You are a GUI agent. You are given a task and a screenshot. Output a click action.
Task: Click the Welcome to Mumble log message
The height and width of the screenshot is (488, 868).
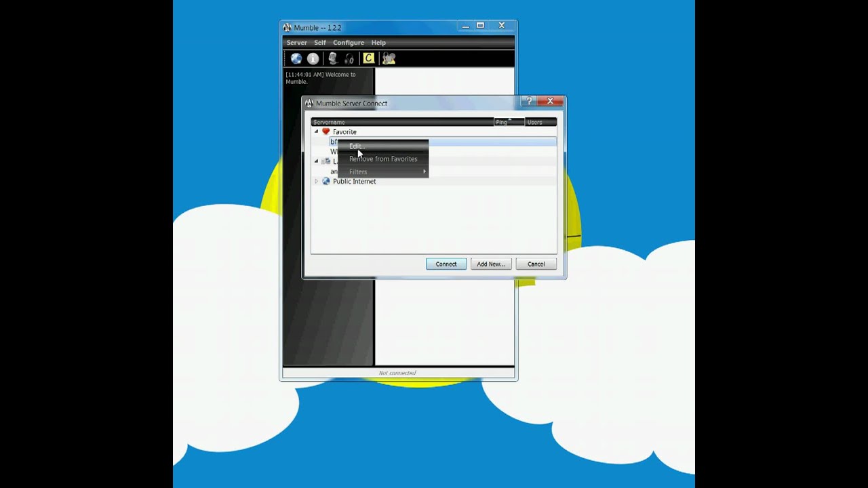click(320, 78)
